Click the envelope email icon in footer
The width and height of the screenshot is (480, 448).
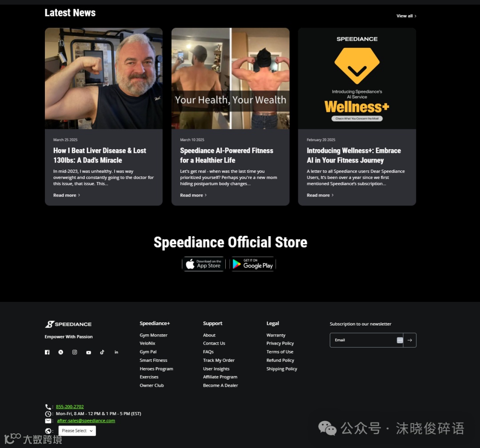point(48,421)
